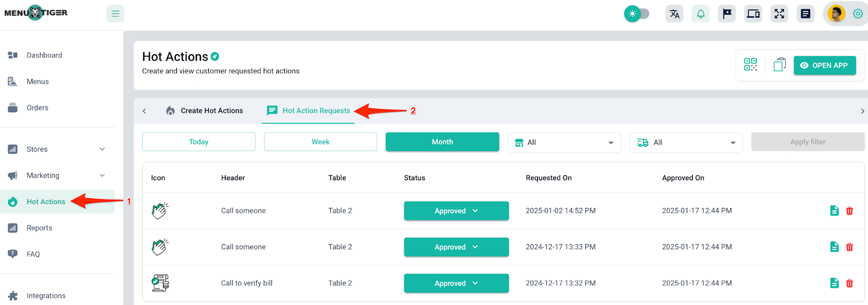The image size is (868, 305).
Task: Click the clapping hands icon in first row
Action: tap(160, 211)
